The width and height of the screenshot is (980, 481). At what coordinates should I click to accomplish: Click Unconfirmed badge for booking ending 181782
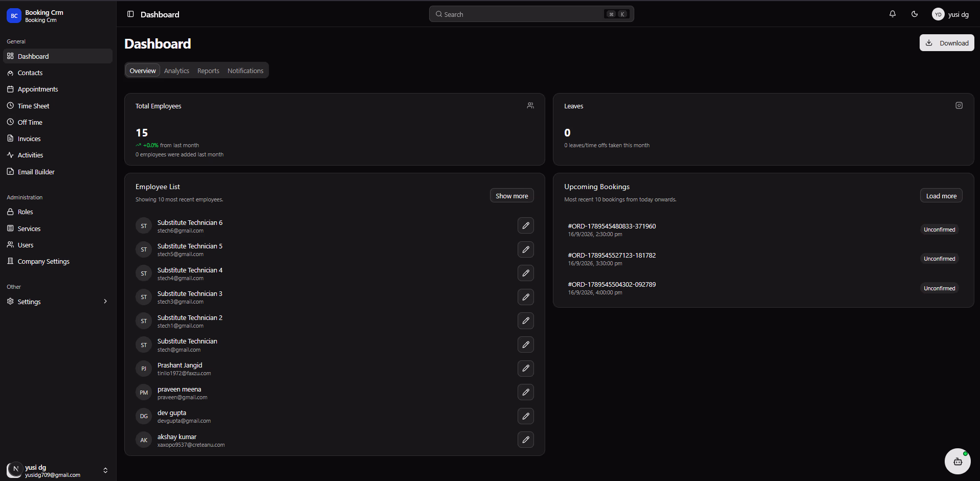[x=939, y=259]
